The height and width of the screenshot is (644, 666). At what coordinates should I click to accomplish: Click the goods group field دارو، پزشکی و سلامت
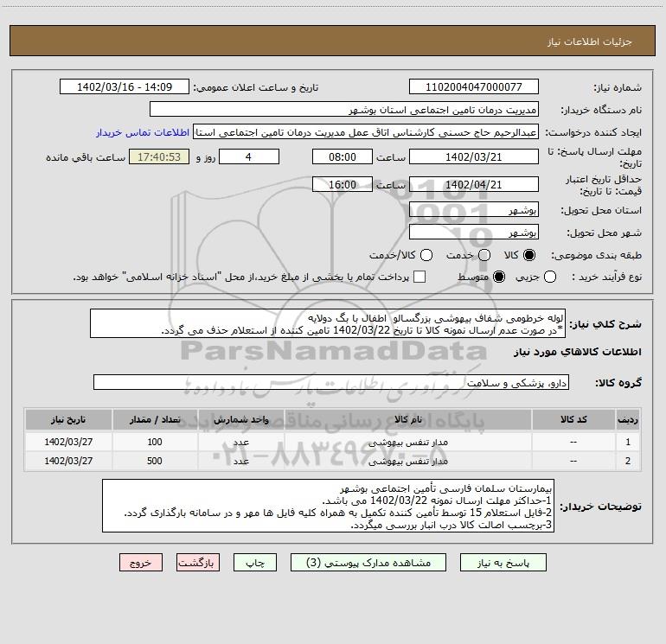(331, 382)
